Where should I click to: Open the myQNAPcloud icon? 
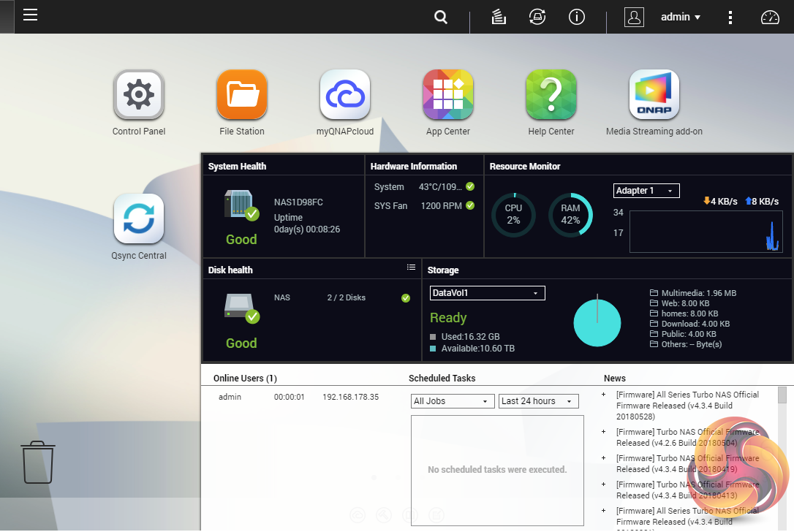tap(345, 95)
